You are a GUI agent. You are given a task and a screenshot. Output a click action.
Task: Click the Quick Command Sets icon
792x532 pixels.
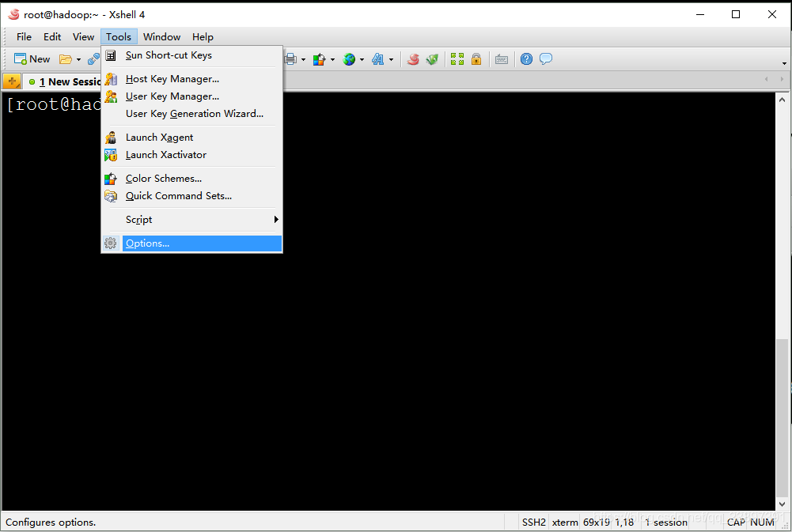click(x=111, y=196)
